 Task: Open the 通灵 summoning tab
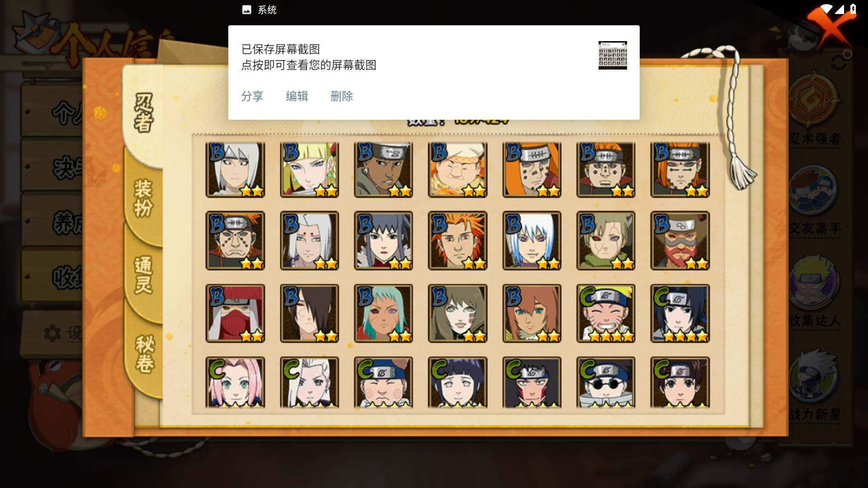[144, 275]
